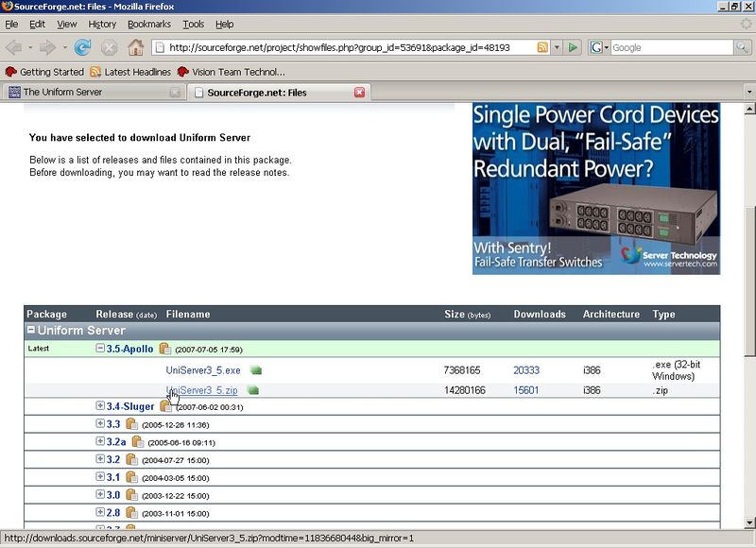View download stats 20333 for exe
The width and height of the screenshot is (756, 548).
coord(526,370)
